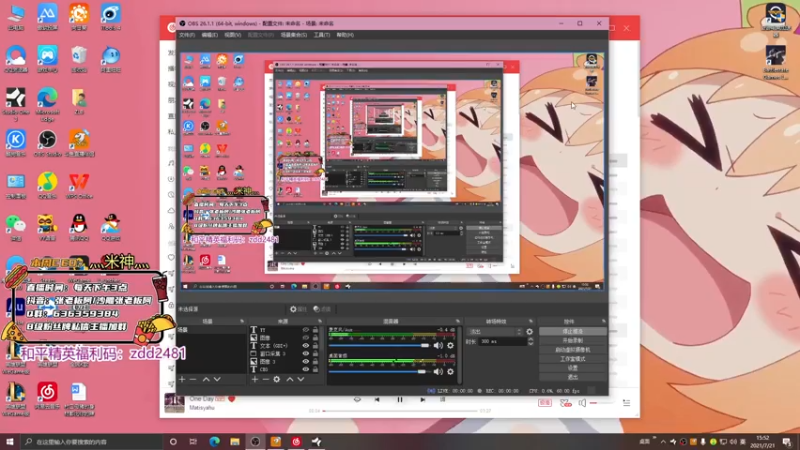Viewport: 800px width, 450px height.
Task: Adjust 桌面音频 volume slider
Action: point(379,371)
